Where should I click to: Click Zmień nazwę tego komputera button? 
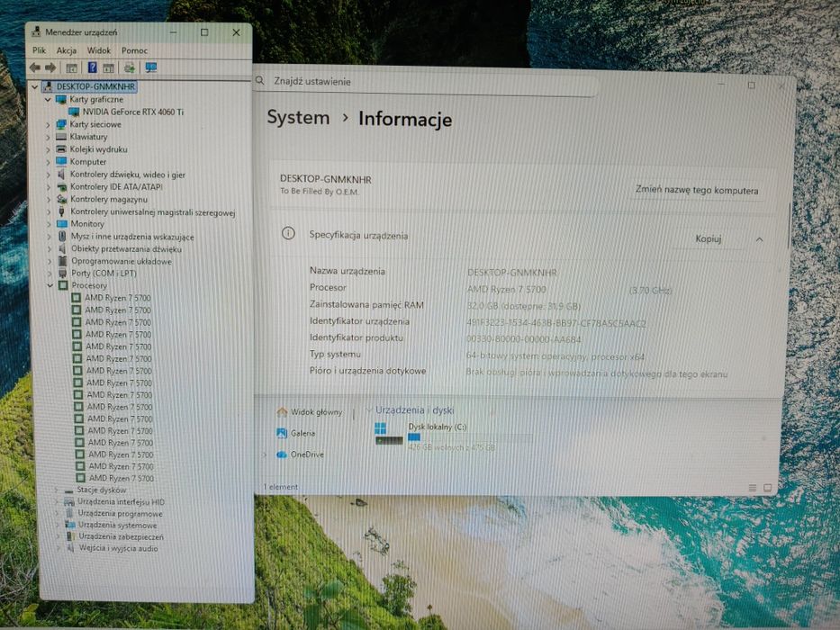point(697,190)
